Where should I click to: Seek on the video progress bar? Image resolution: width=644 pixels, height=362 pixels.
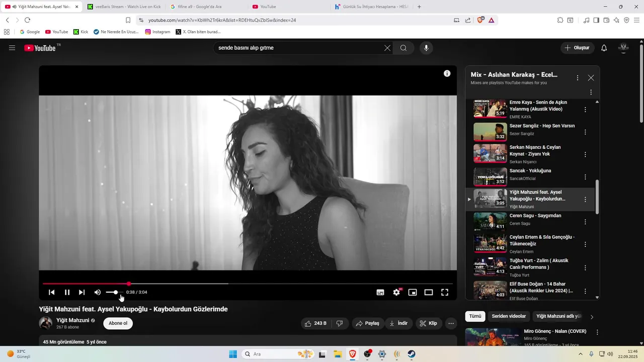[x=248, y=284]
